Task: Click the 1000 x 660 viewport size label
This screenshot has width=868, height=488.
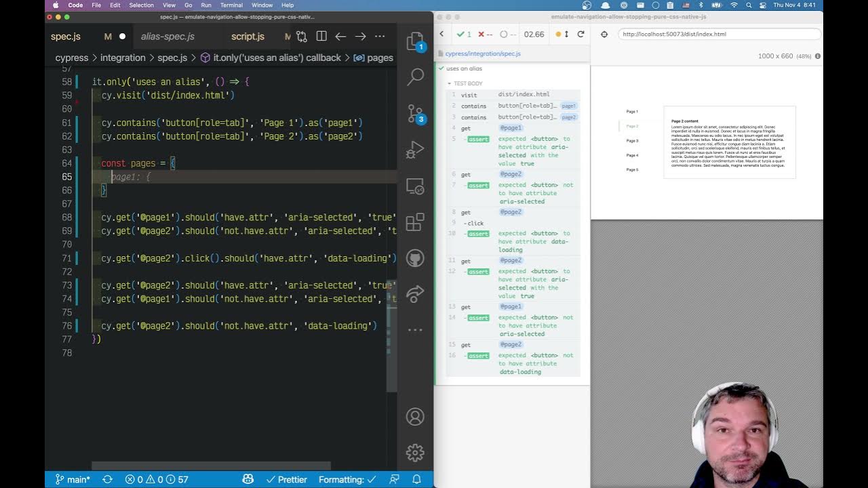Action: click(776, 56)
